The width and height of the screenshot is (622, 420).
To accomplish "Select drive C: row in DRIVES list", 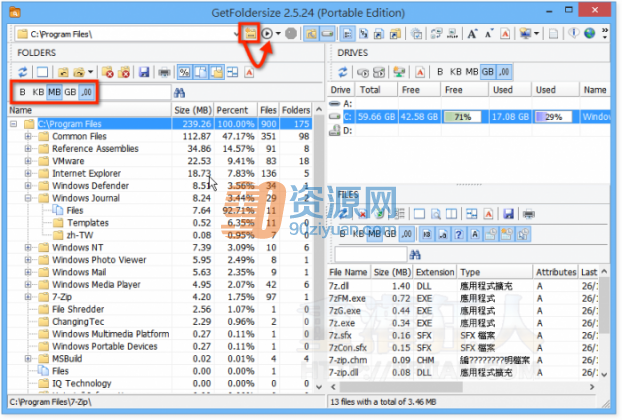I will pyautogui.click(x=469, y=117).
